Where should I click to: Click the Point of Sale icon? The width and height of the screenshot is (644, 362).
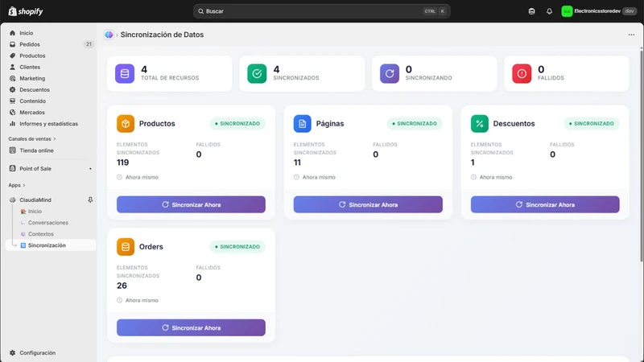[x=12, y=169]
